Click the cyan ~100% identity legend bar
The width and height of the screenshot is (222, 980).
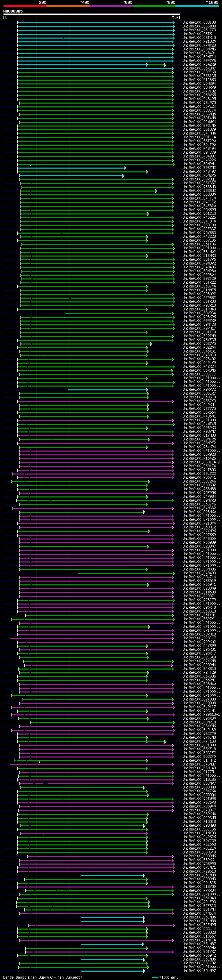click(x=197, y=6)
